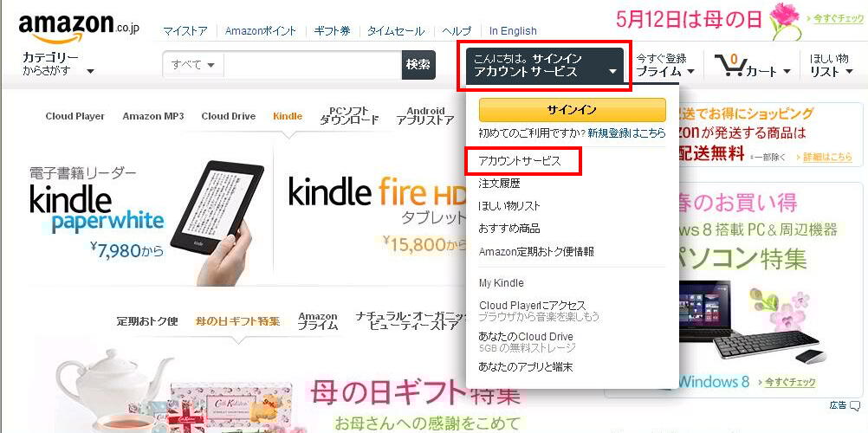Click the yellow サインイン button
The height and width of the screenshot is (433, 868).
click(x=572, y=110)
